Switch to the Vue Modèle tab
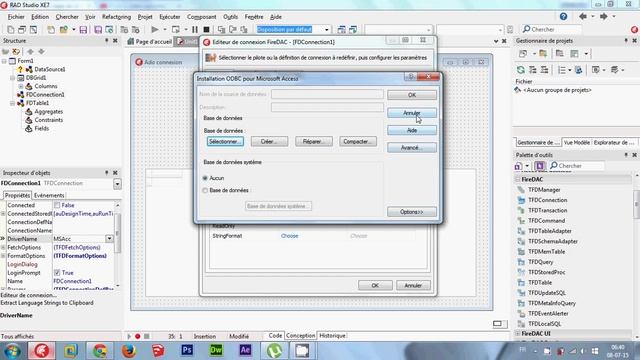This screenshot has height=360, width=640. [x=576, y=142]
